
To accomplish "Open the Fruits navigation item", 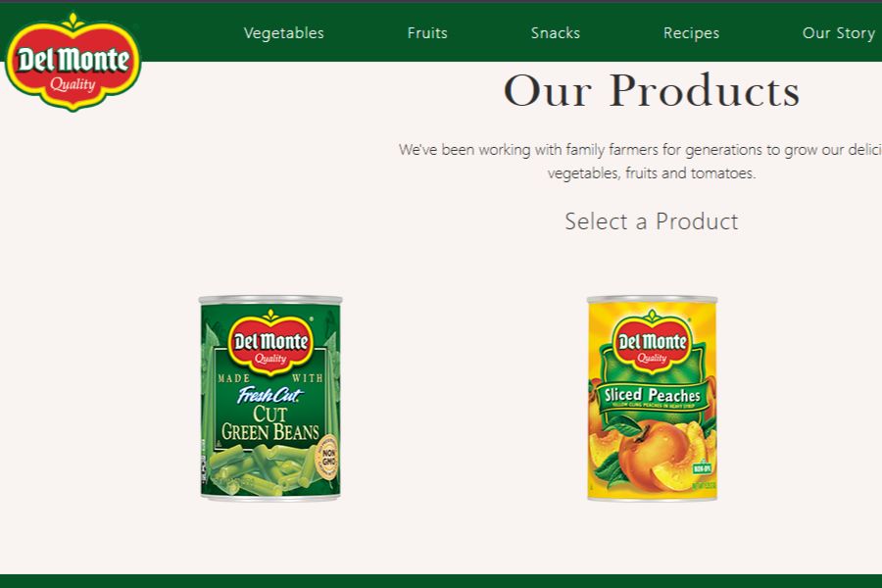I will coord(427,33).
